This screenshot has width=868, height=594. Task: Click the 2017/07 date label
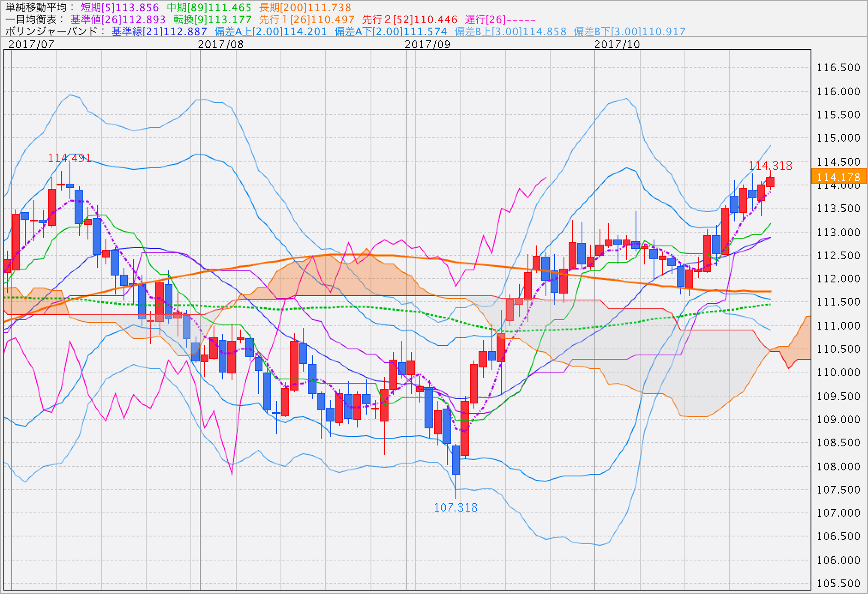coord(31,44)
